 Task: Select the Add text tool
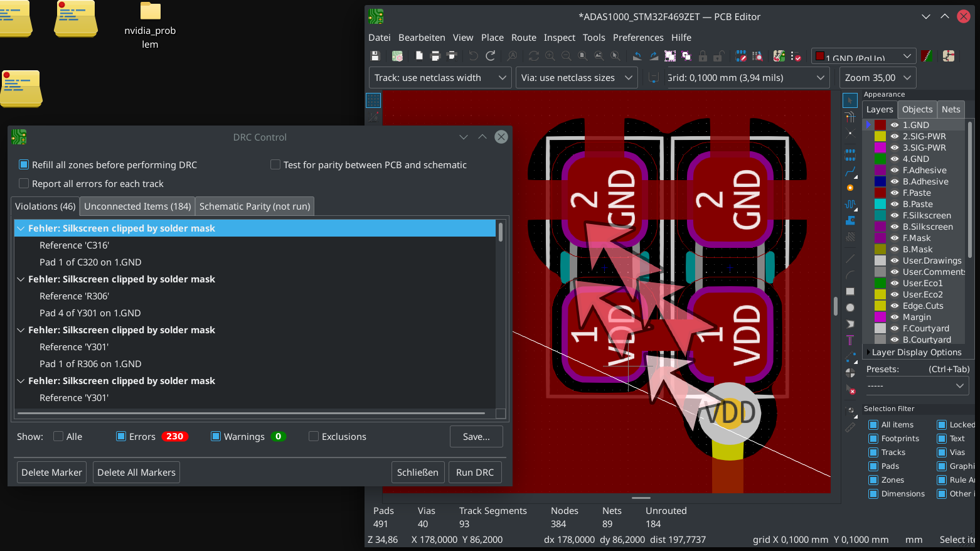click(850, 340)
